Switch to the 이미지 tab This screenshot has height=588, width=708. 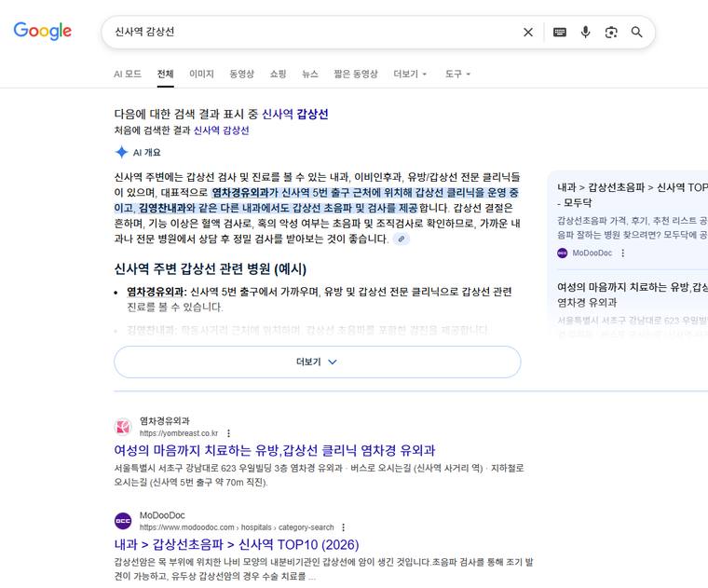[x=201, y=74]
